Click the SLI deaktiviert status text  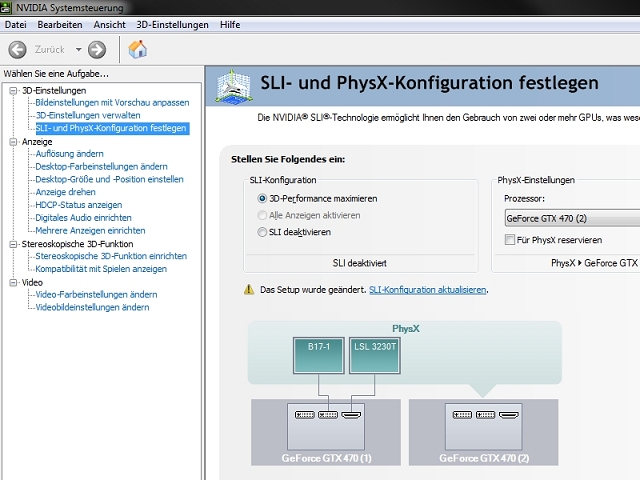360,263
